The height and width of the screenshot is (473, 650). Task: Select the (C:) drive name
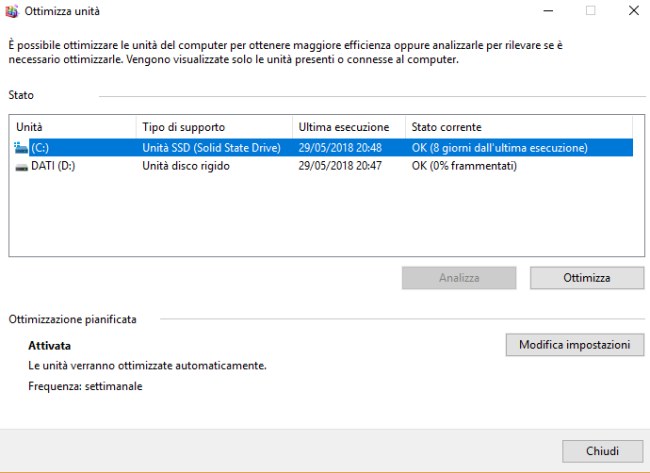40,148
